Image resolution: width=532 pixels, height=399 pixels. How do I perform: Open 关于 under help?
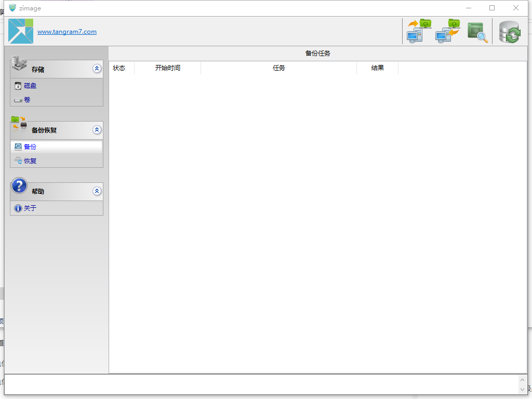point(30,208)
